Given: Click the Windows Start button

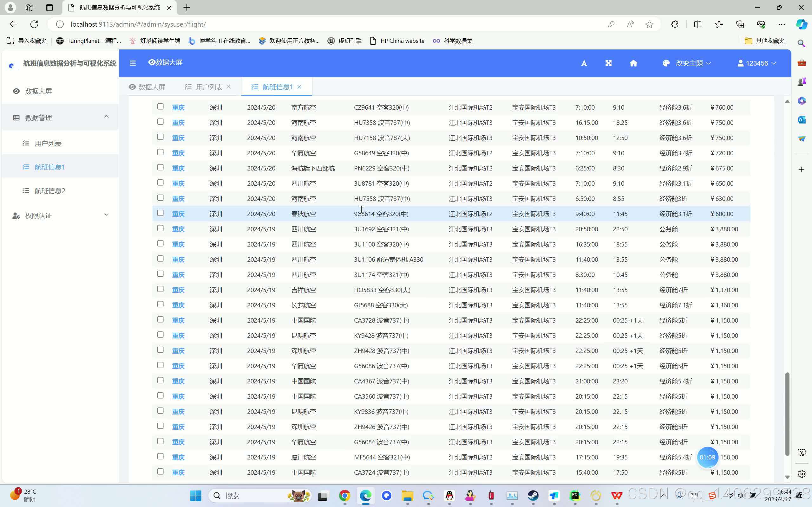Looking at the screenshot, I should [x=196, y=495].
